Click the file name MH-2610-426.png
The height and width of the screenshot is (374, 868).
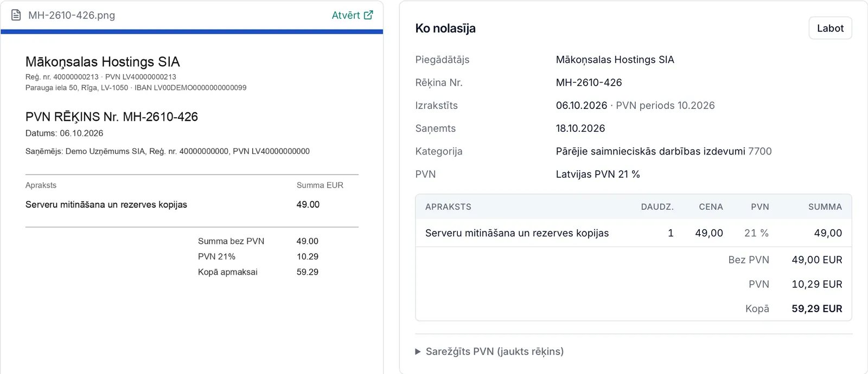click(72, 15)
